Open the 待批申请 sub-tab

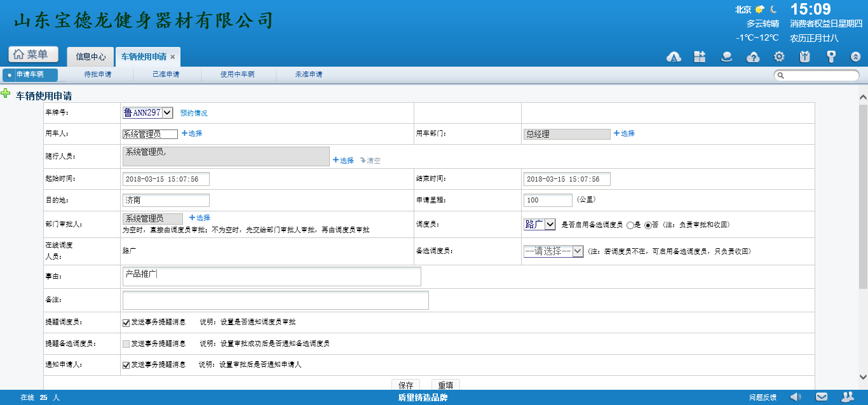[98, 74]
